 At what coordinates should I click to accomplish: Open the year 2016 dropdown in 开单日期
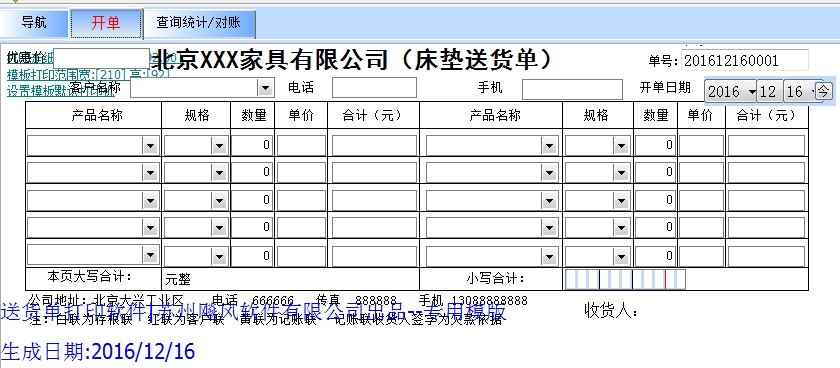[731, 92]
